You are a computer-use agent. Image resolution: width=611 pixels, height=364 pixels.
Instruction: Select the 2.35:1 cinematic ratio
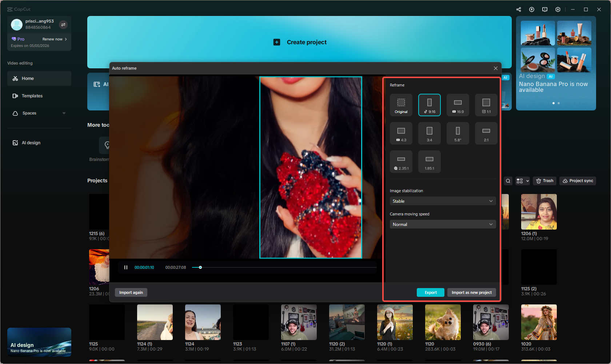click(x=401, y=162)
